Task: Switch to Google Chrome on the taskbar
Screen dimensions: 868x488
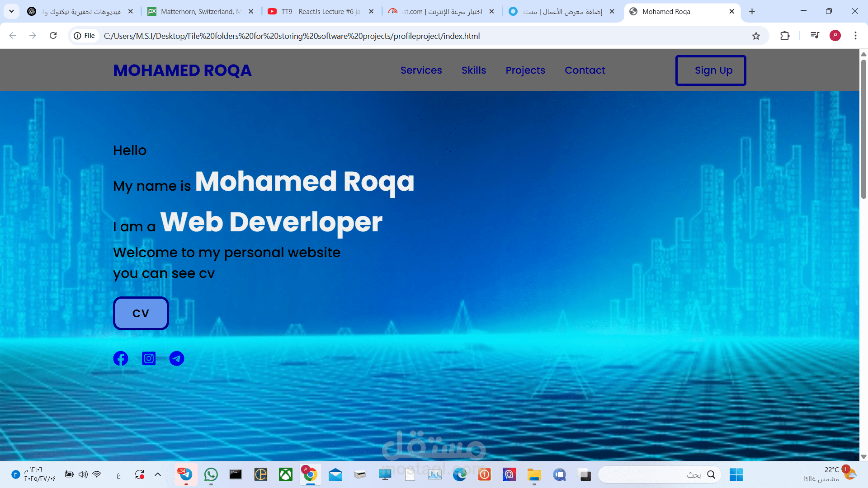Action: click(x=310, y=474)
